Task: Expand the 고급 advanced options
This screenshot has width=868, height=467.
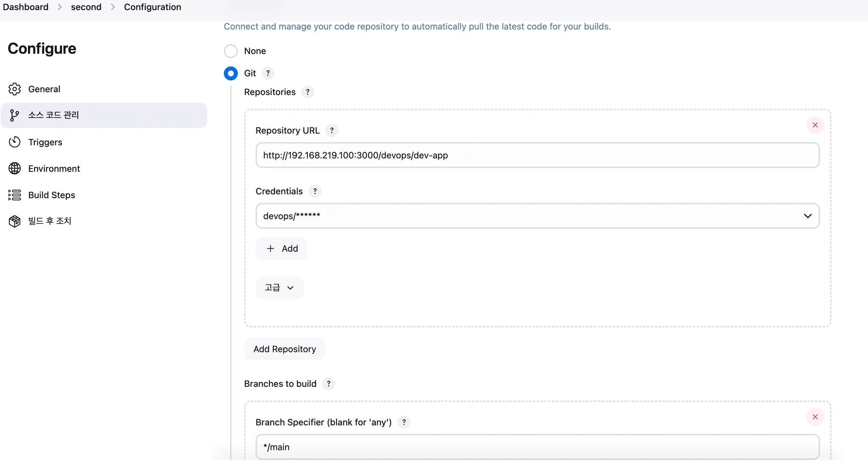Action: click(280, 288)
